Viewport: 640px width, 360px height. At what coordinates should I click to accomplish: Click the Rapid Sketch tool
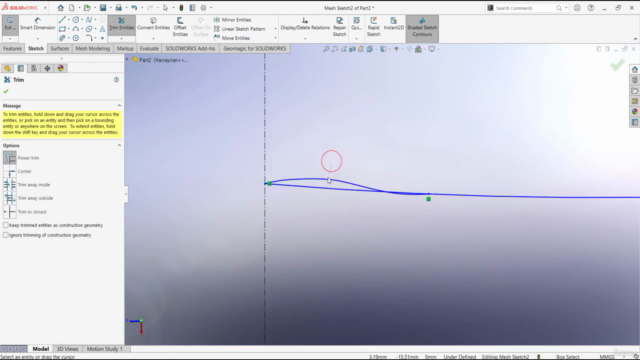click(373, 27)
